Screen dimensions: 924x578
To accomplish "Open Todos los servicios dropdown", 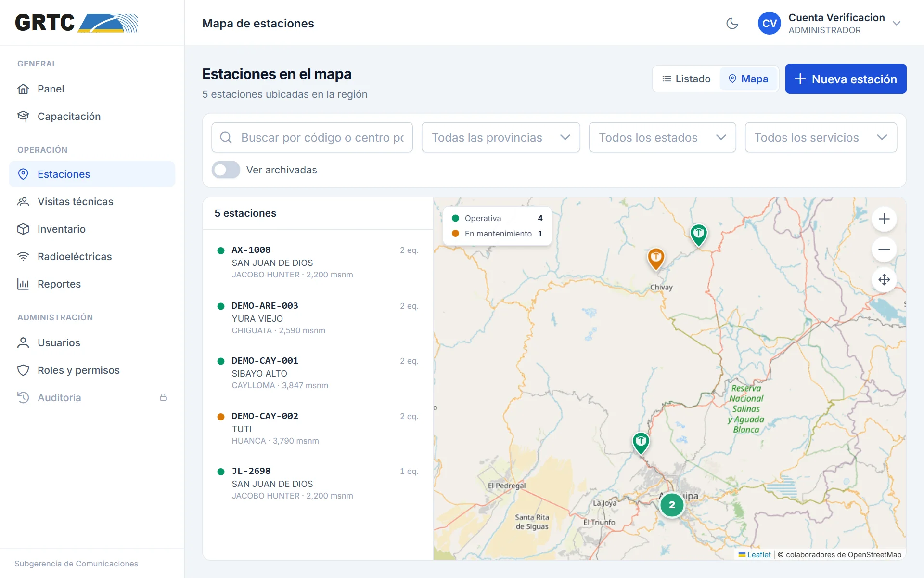I will 821,138.
